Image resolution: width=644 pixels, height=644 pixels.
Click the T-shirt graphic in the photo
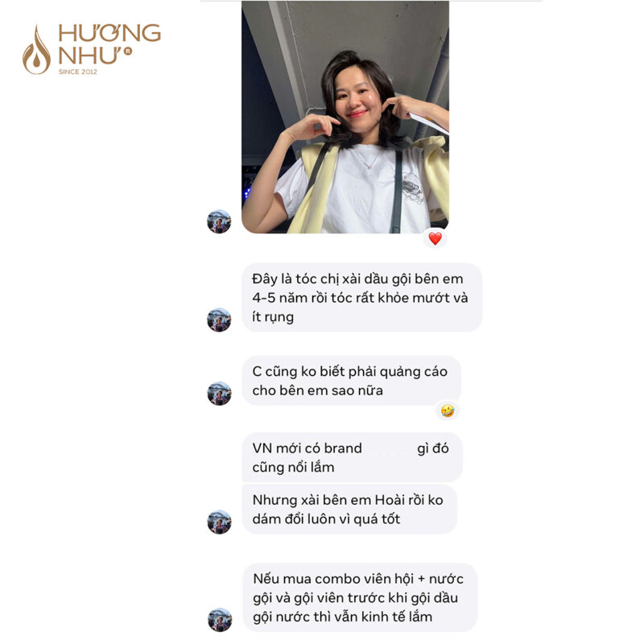point(412,188)
